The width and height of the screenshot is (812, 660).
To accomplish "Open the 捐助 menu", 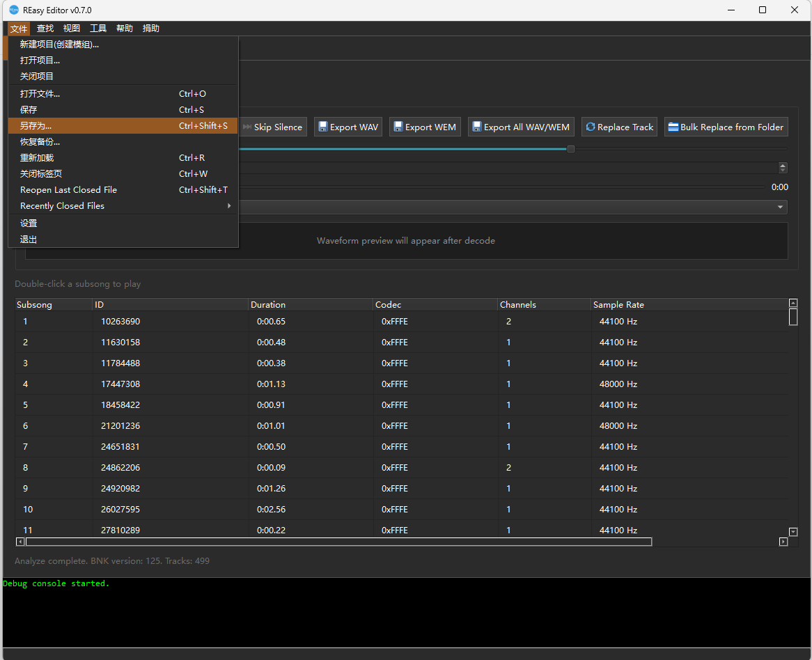I will [150, 29].
